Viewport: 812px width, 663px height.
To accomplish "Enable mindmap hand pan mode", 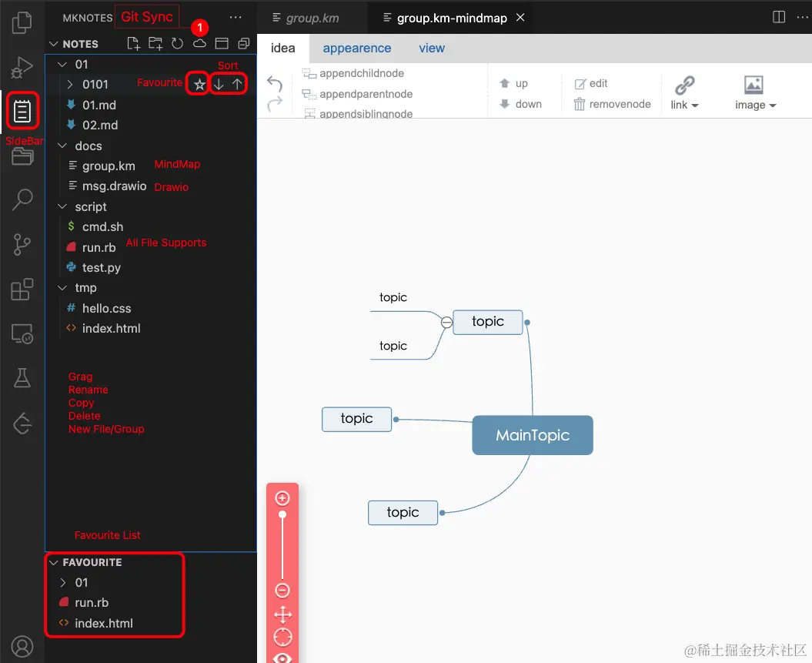I will click(282, 614).
